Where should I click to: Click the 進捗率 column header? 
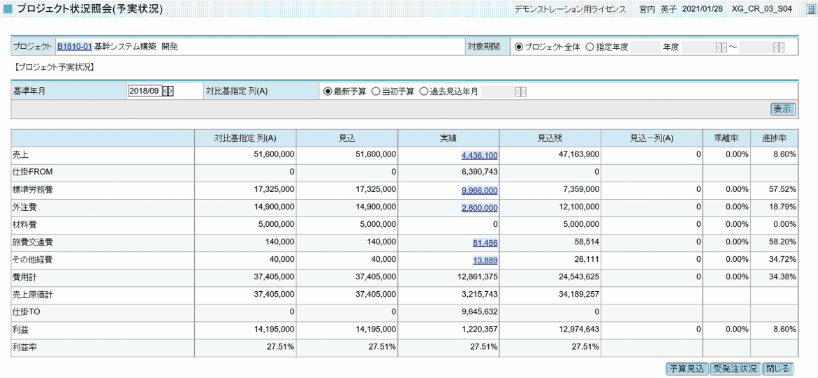pyautogui.click(x=774, y=138)
